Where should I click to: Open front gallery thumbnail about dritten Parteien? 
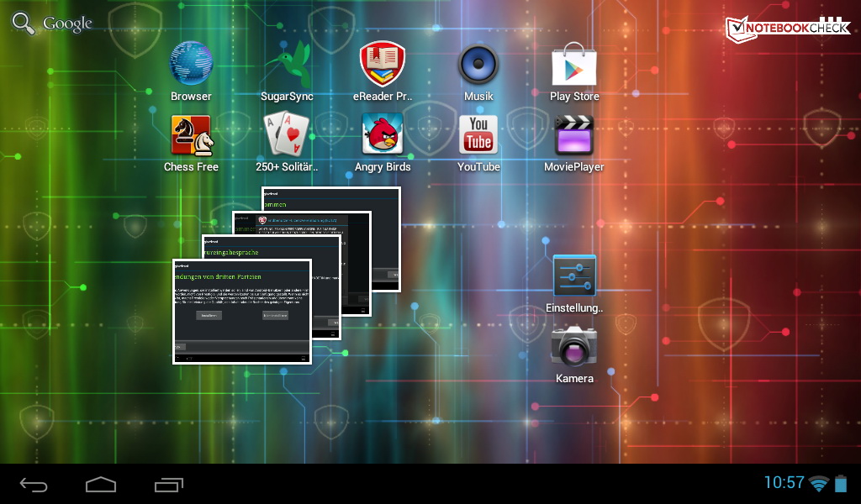242,312
